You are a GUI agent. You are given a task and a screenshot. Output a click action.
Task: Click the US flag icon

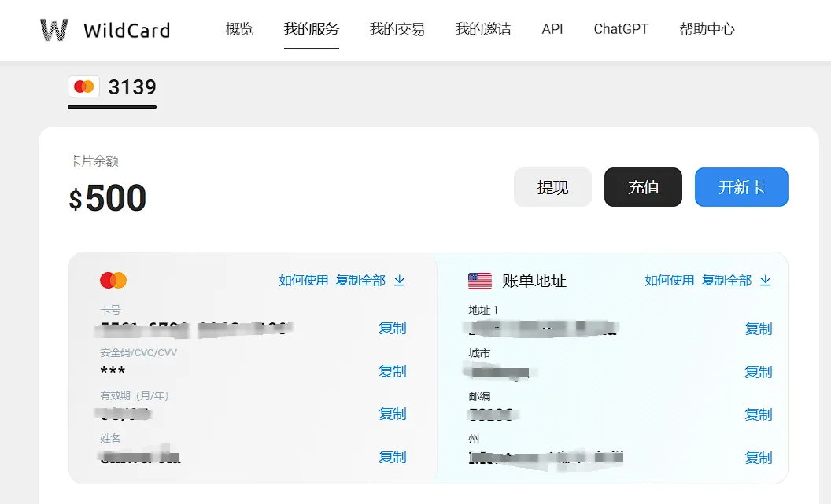[x=479, y=281]
